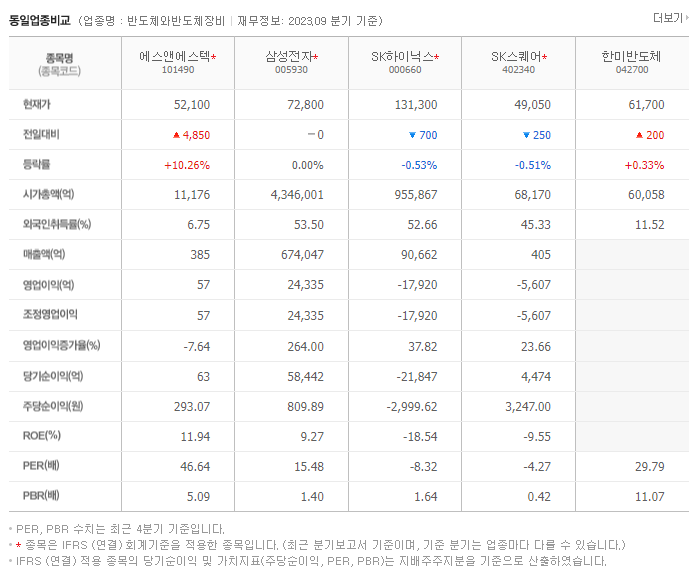
Task: Click the 11.07 PBR value
Action: 650,497
